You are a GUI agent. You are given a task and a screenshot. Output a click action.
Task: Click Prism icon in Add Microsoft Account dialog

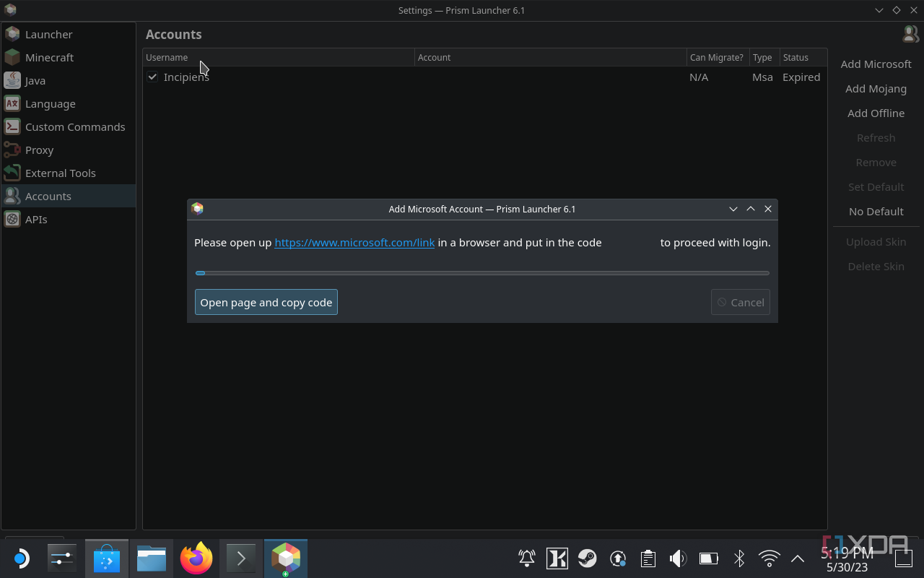(197, 209)
